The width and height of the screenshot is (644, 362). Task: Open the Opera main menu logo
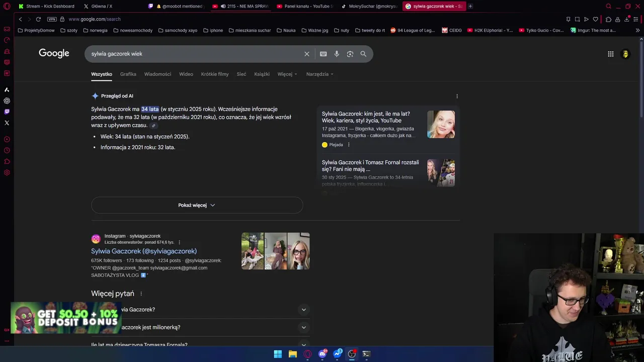pyautogui.click(x=7, y=6)
